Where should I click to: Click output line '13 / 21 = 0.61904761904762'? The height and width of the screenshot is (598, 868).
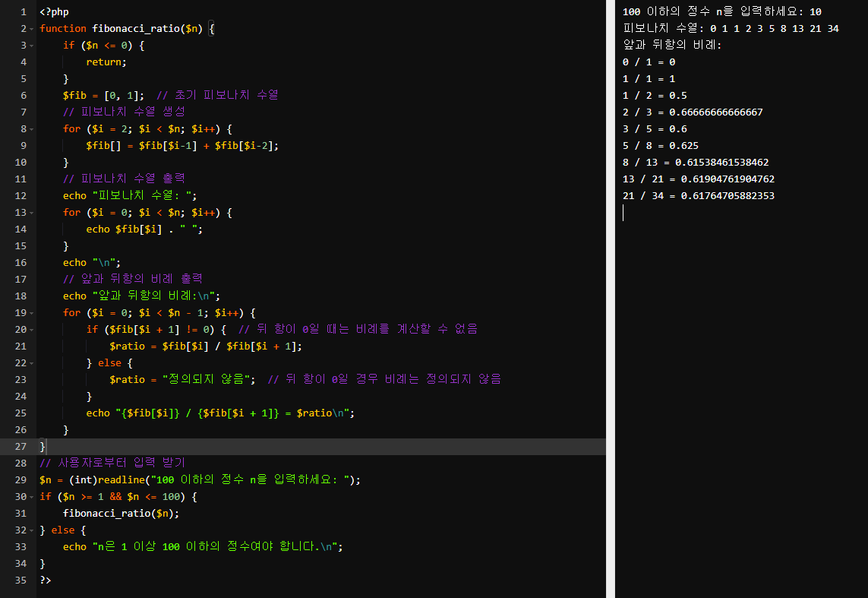pyautogui.click(x=699, y=179)
